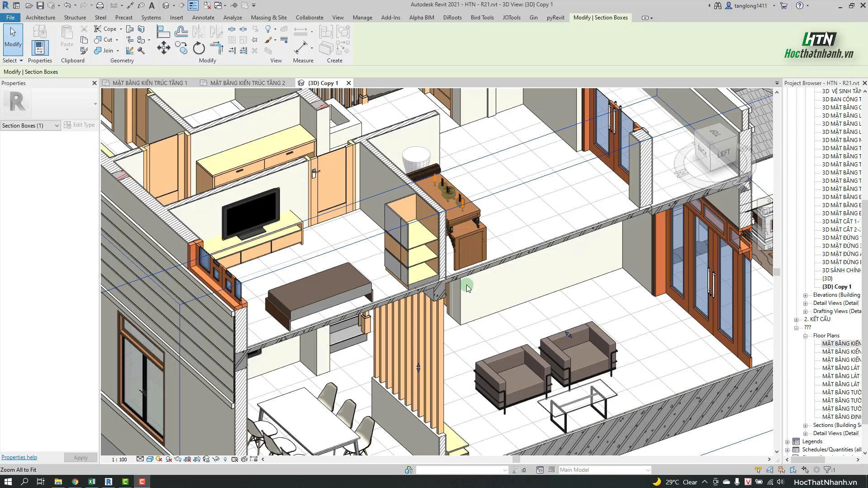Expand the Elevations (Building) tree node

[805, 295]
